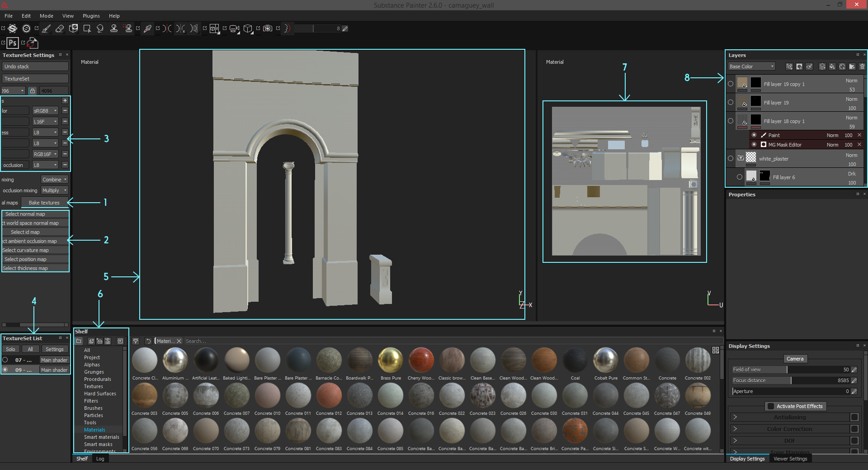Adjust the Aperture slider
The width and height of the screenshot is (868, 470).
point(791,391)
